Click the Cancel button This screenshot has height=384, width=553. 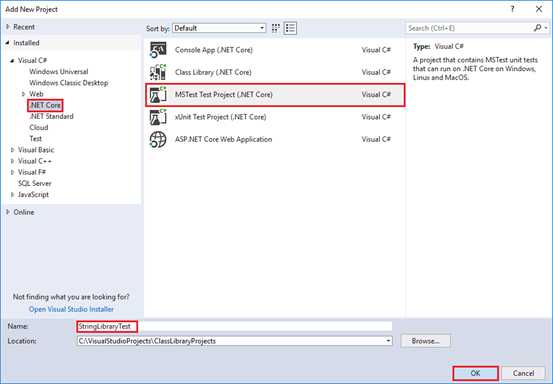523,373
